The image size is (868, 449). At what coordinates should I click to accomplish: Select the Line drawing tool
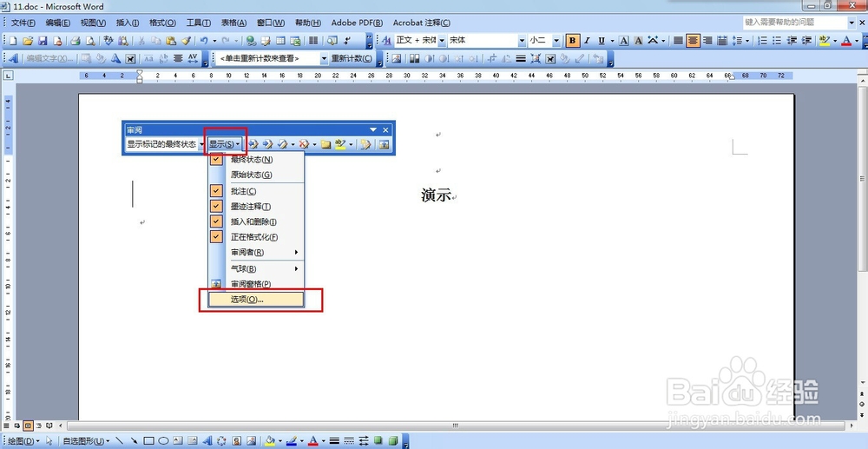point(120,441)
